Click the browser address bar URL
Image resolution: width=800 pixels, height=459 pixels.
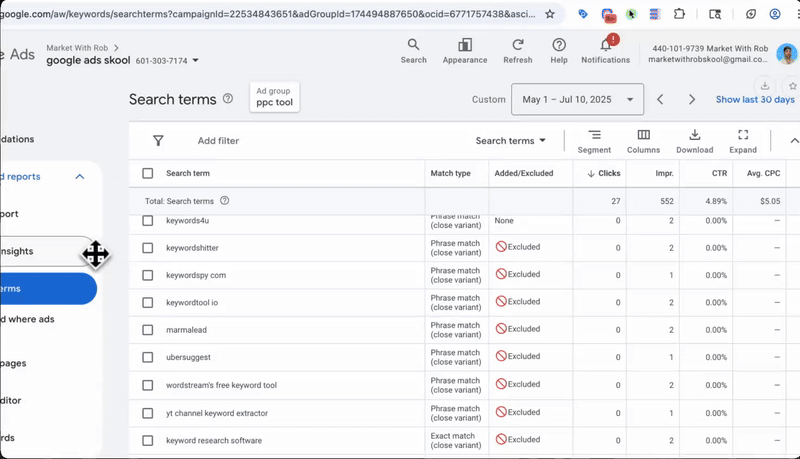click(268, 14)
